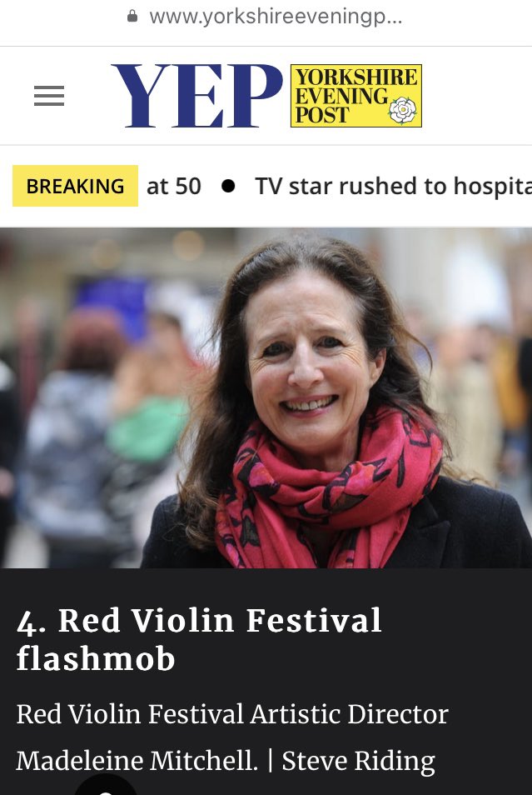Tap the Red Violin Festival Artistic Director caption line
This screenshot has height=795, width=532.
click(x=232, y=714)
